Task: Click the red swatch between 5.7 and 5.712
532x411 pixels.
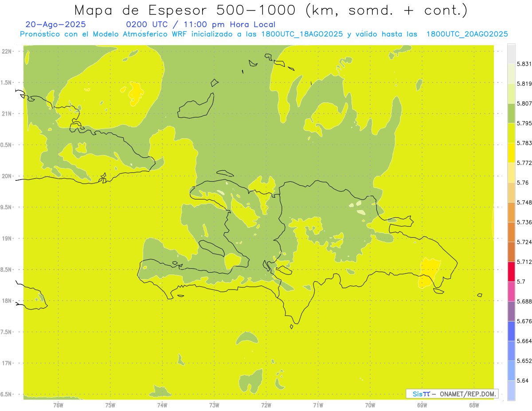Action: pos(511,271)
